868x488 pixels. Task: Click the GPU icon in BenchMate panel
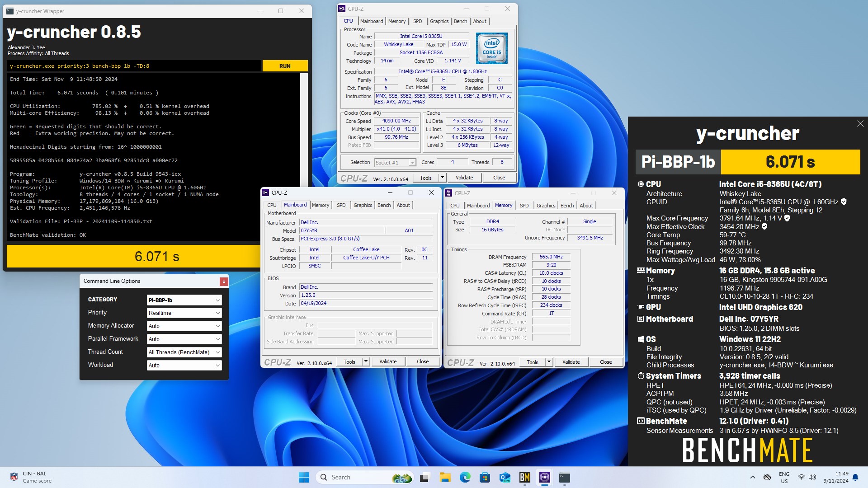641,307
